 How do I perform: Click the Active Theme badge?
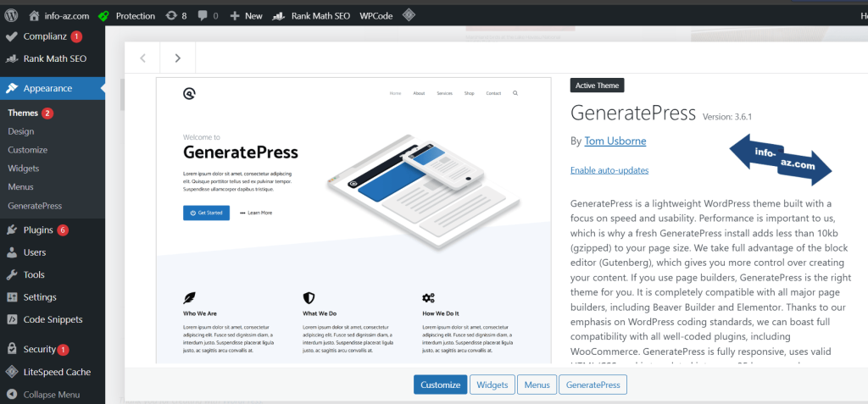pyautogui.click(x=598, y=86)
